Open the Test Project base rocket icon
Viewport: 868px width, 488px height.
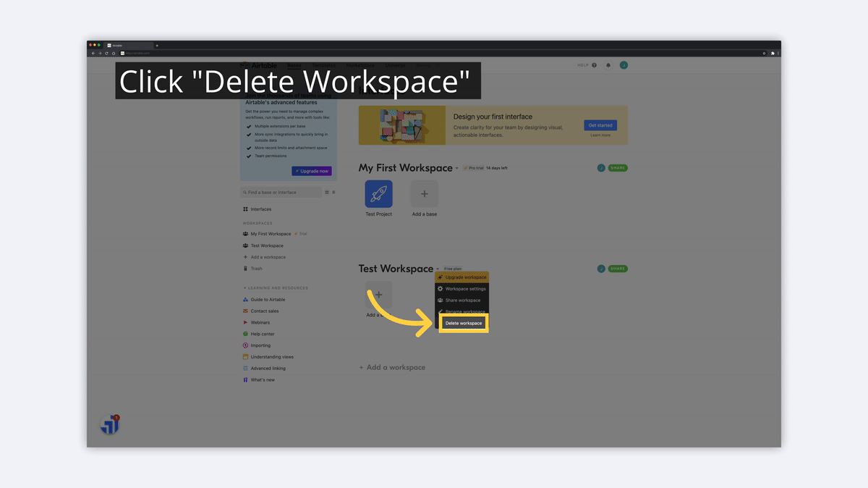pyautogui.click(x=378, y=194)
